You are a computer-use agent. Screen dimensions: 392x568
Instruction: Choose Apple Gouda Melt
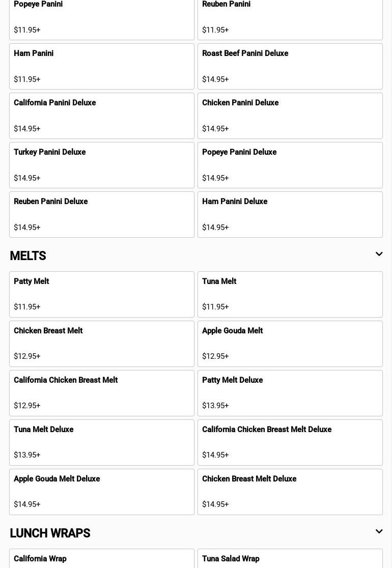click(290, 344)
